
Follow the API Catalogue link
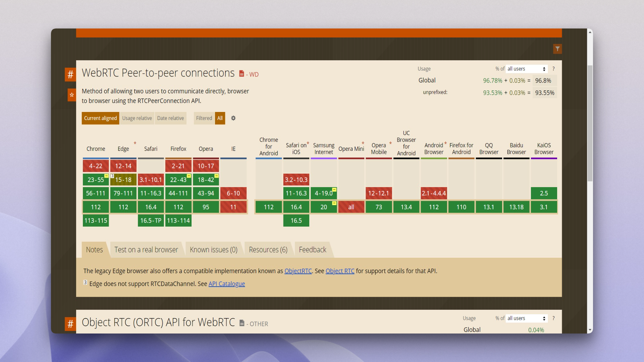click(x=227, y=284)
